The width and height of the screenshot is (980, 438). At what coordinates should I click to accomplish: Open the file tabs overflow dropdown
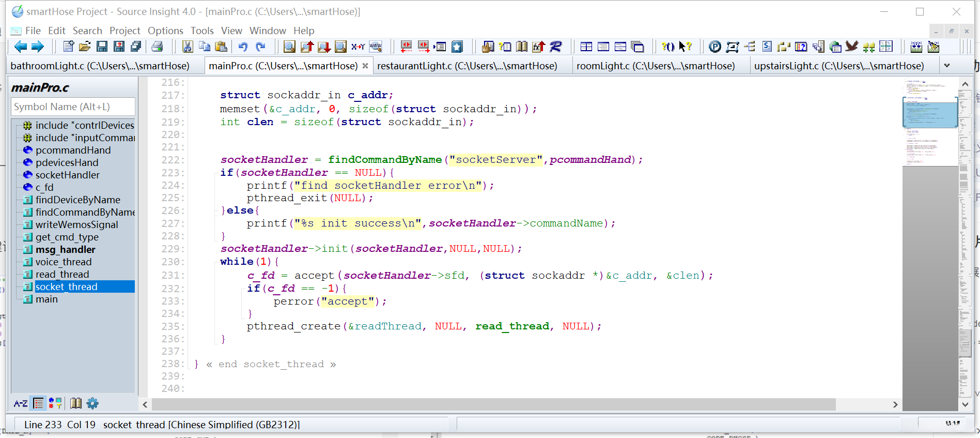947,66
